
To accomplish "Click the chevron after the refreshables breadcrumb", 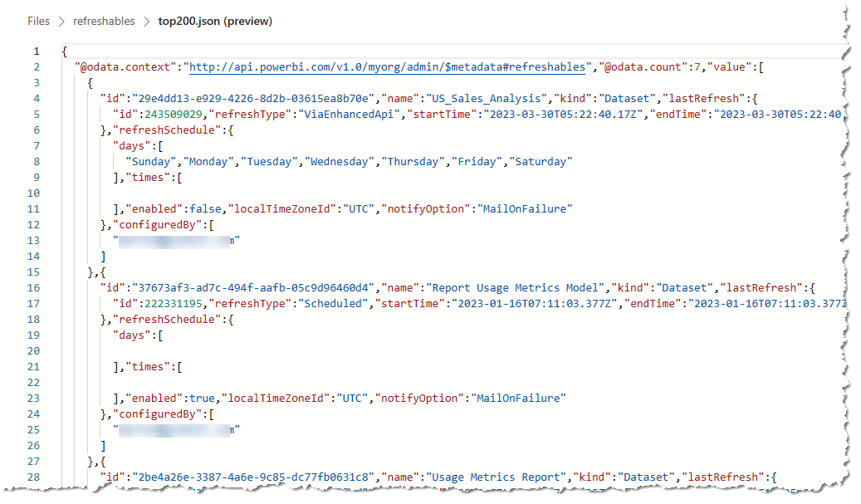I will (146, 22).
